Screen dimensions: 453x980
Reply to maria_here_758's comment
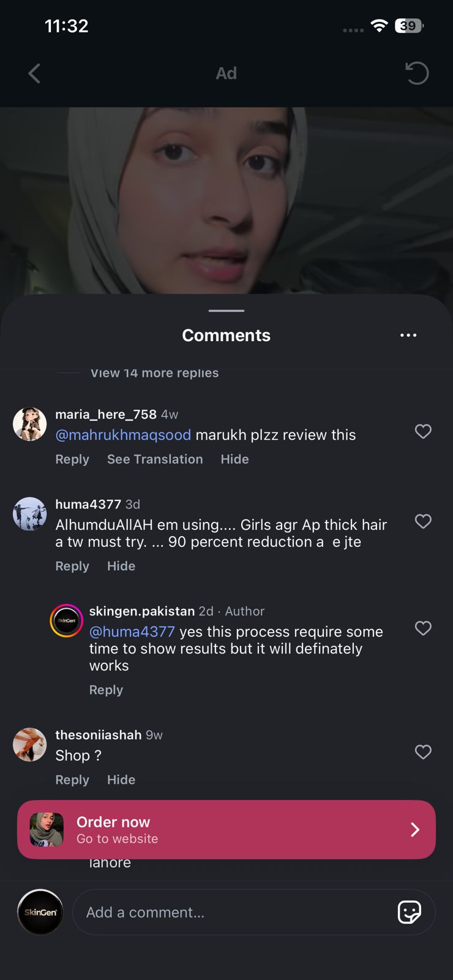pyautogui.click(x=72, y=459)
